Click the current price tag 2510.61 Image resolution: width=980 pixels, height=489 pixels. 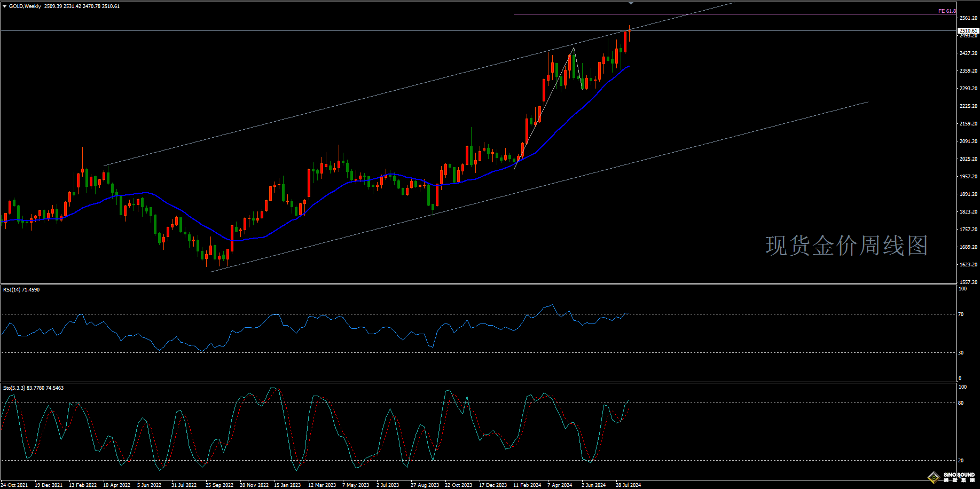tap(968, 31)
